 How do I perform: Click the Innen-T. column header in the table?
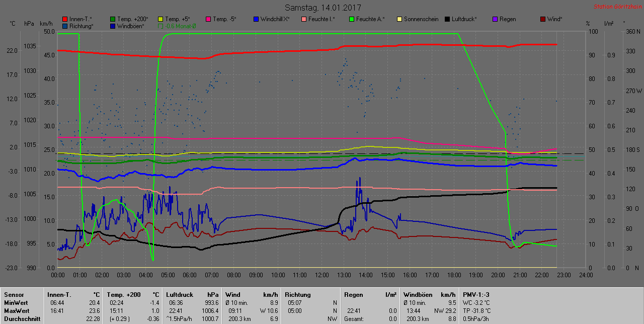click(60, 294)
